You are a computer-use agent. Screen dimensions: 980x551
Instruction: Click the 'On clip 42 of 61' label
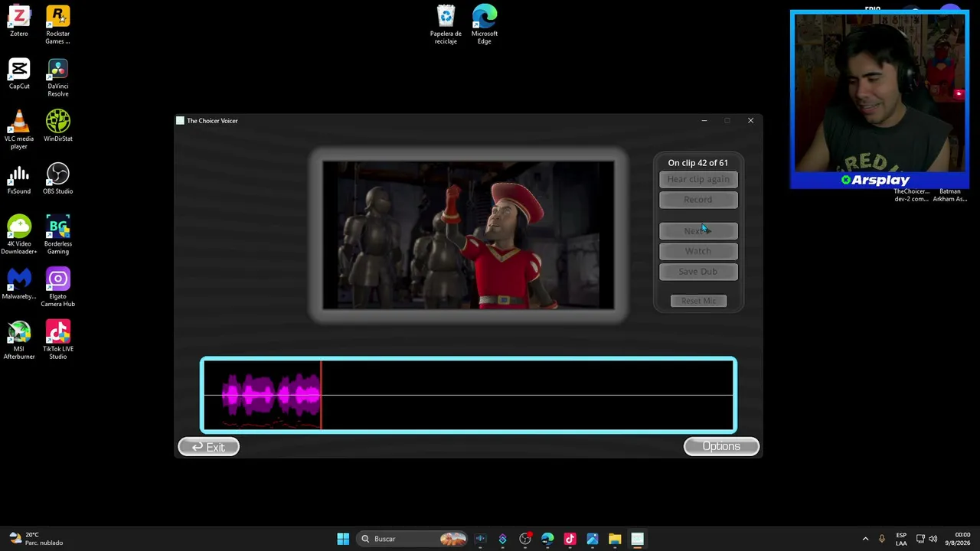pos(698,163)
